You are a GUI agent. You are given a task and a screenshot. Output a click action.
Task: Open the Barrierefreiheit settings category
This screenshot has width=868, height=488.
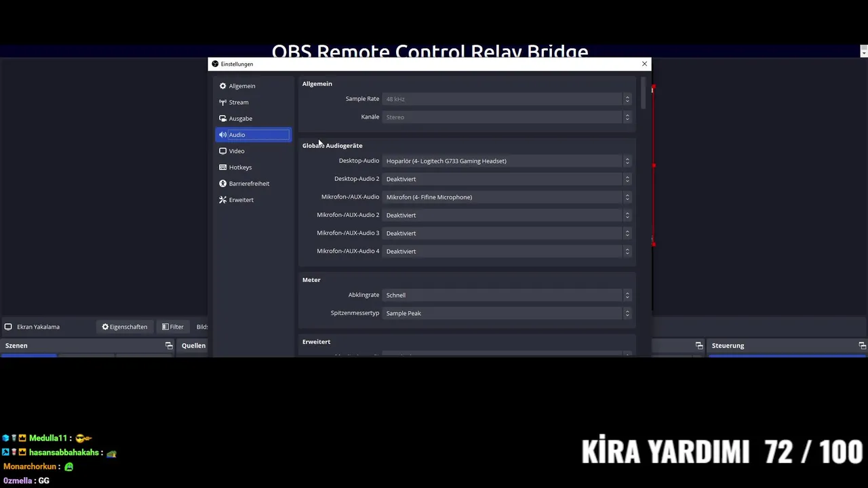[253, 184]
